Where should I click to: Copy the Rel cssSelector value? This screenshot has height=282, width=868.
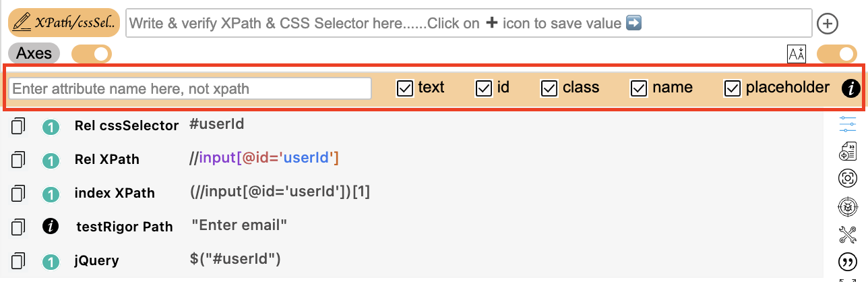tap(18, 125)
